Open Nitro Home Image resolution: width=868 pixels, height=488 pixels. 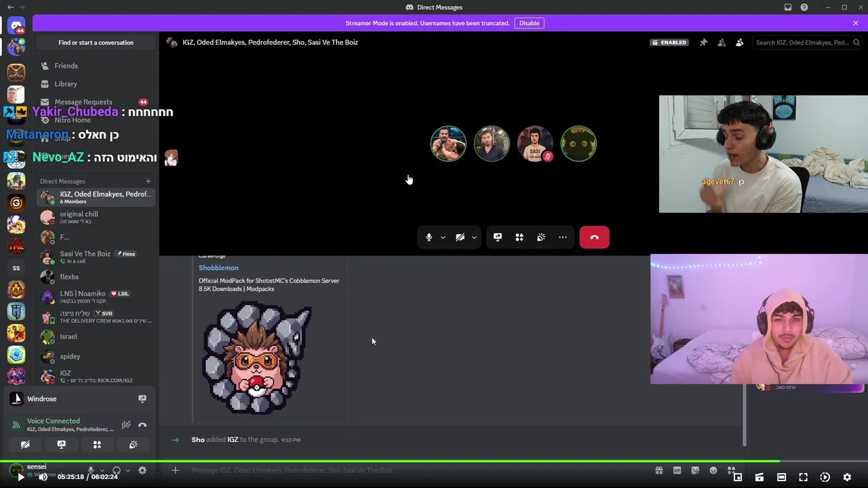(x=95, y=120)
